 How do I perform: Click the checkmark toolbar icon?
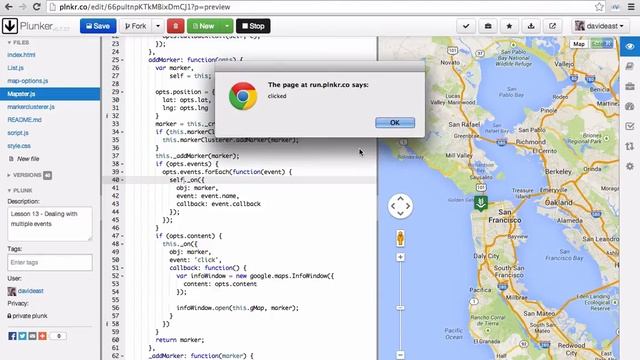(466, 26)
